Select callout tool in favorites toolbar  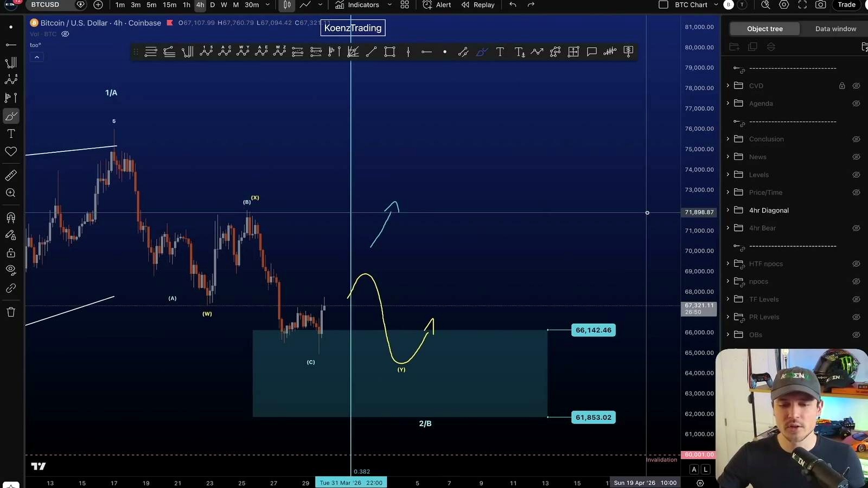592,52
